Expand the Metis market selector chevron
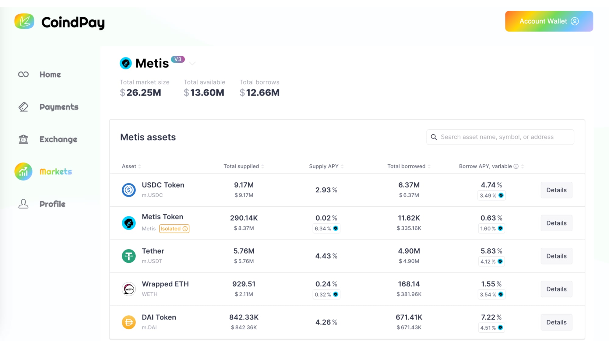 (x=192, y=63)
